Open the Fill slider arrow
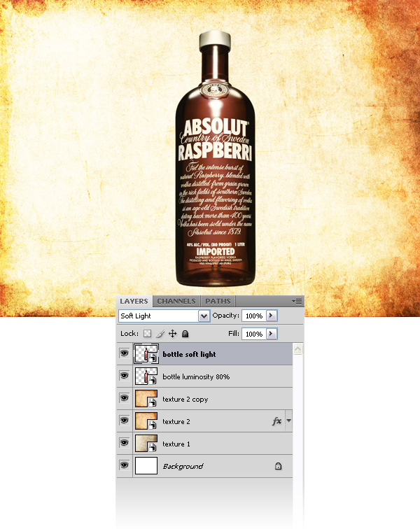The image size is (420, 529). point(272,334)
